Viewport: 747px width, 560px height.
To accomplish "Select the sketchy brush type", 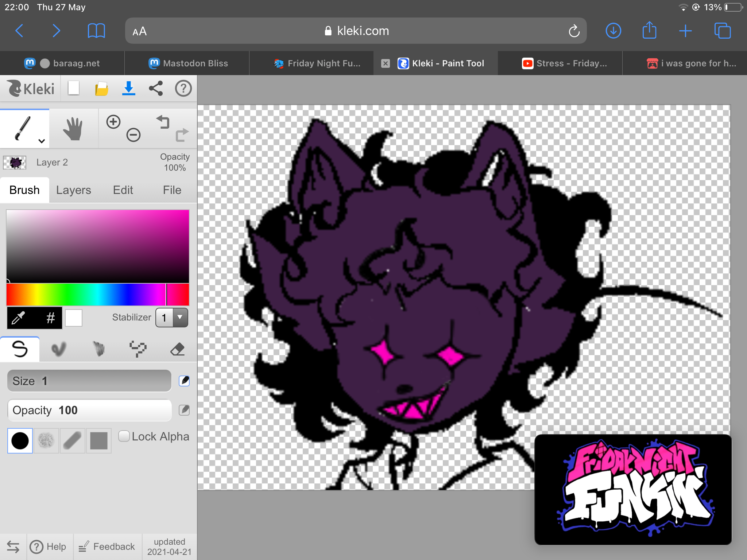I will tap(98, 349).
